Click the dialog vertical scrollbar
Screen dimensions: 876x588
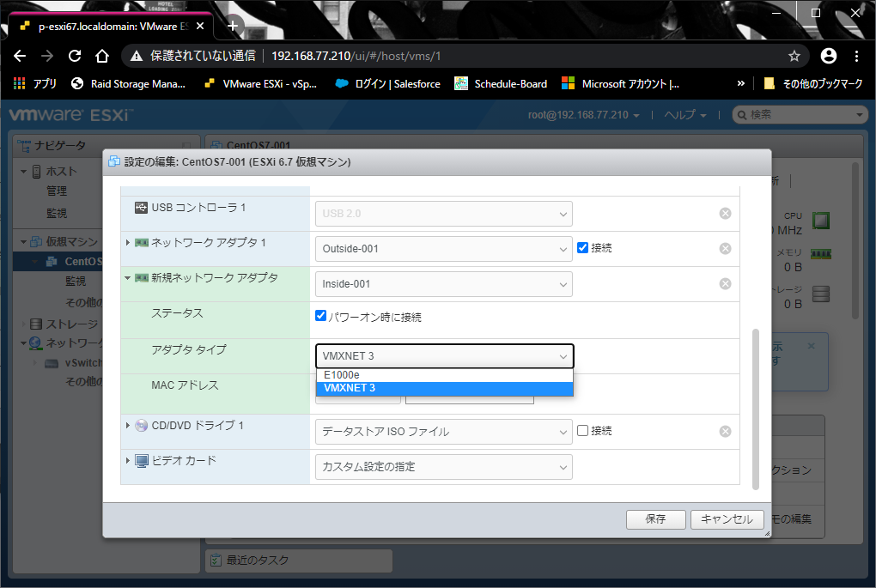755,409
